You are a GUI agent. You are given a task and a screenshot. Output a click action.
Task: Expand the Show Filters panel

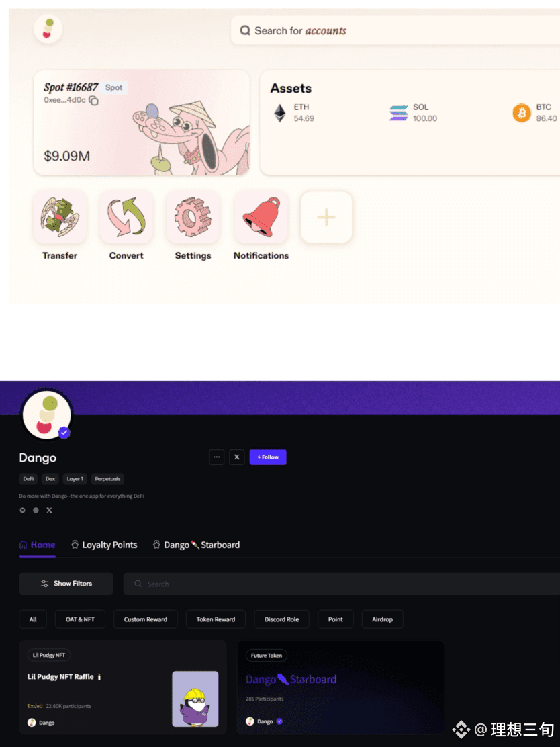tap(66, 584)
